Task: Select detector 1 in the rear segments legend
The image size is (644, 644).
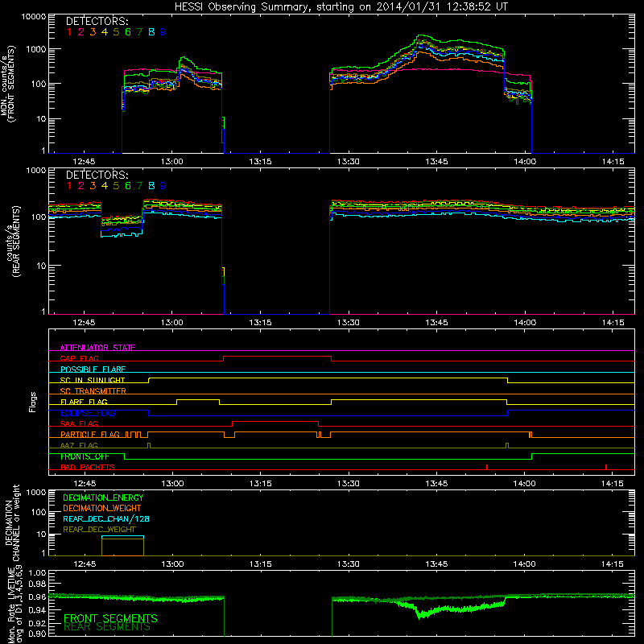Action: click(69, 186)
